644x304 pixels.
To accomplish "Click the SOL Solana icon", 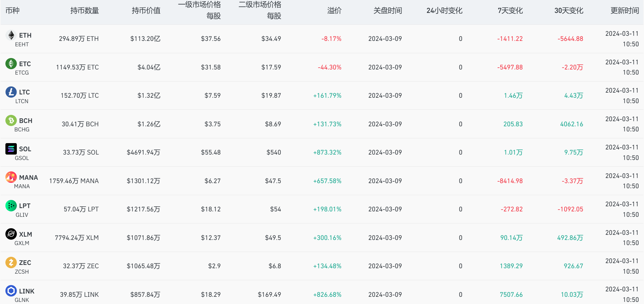I will click(x=11, y=149).
